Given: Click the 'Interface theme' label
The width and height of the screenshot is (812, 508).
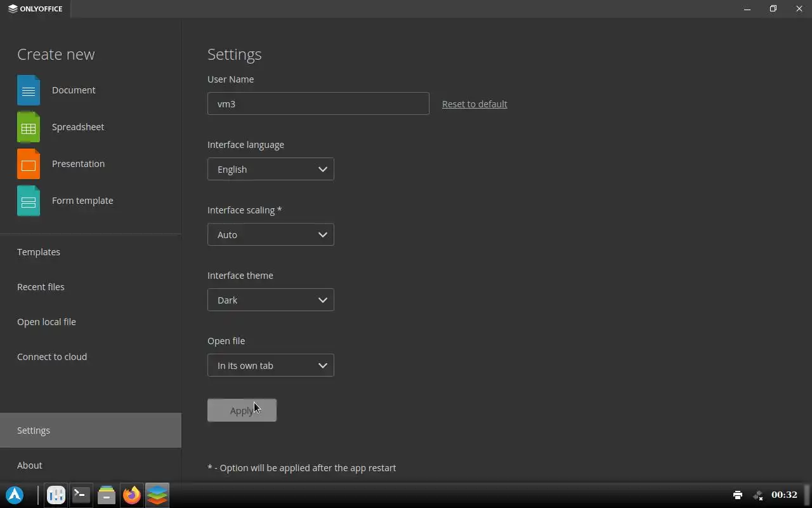Looking at the screenshot, I should point(240,276).
